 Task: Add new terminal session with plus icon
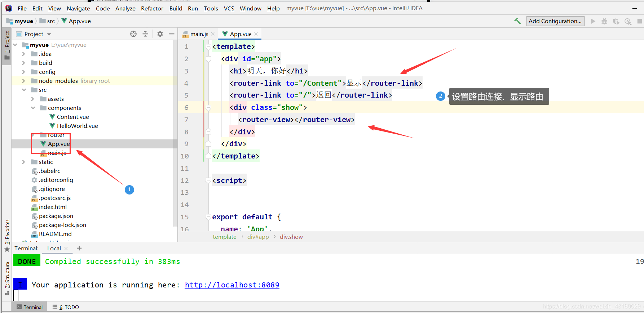(79, 248)
